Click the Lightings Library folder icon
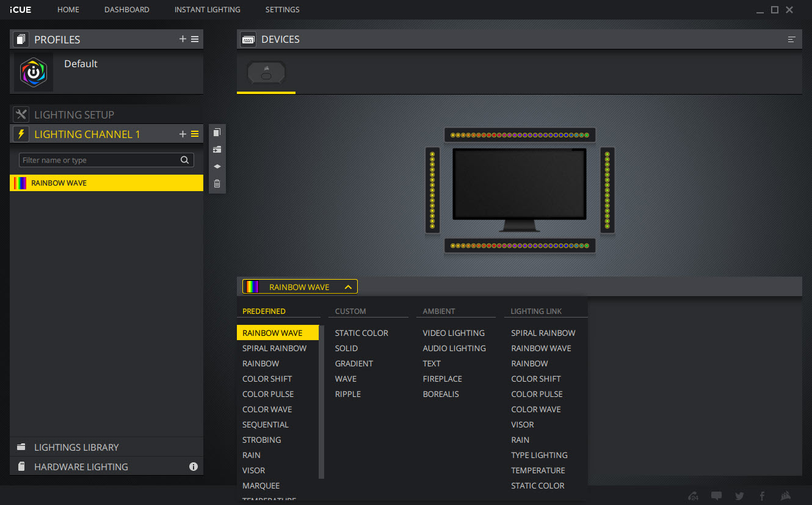The height and width of the screenshot is (505, 812). pos(21,447)
